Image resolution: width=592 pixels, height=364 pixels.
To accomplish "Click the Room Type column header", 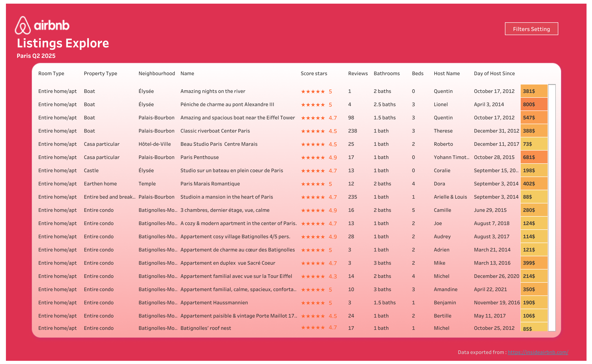I will point(51,73).
